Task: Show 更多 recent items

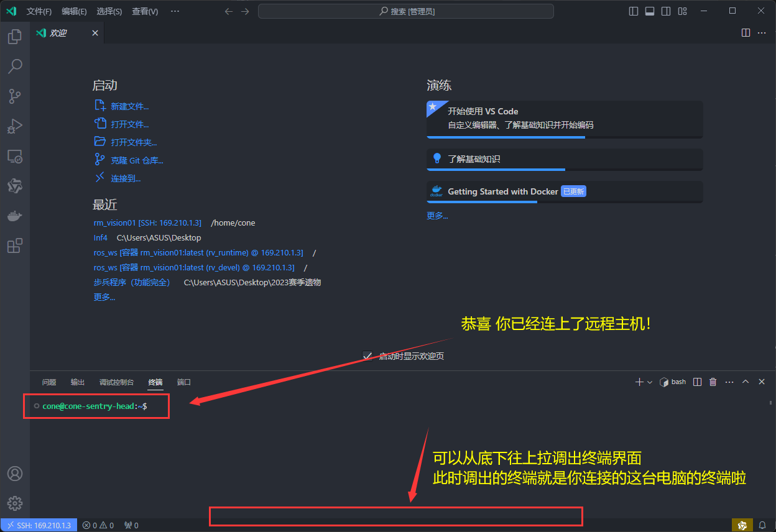Action: [104, 297]
